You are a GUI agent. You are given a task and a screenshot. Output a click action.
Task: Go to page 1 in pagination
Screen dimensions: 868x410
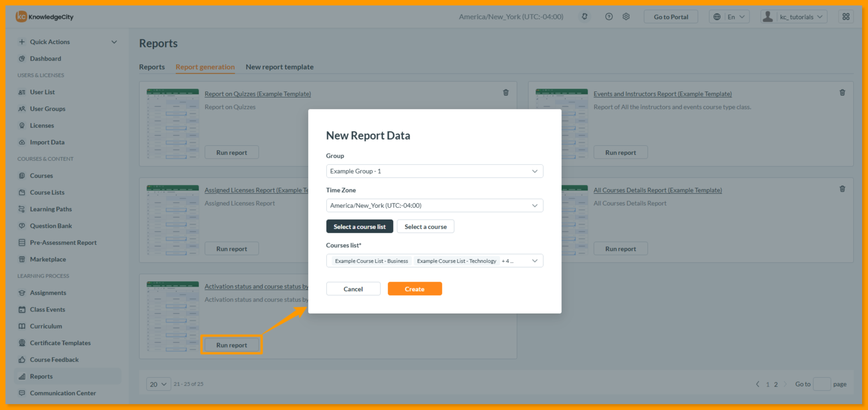click(768, 384)
